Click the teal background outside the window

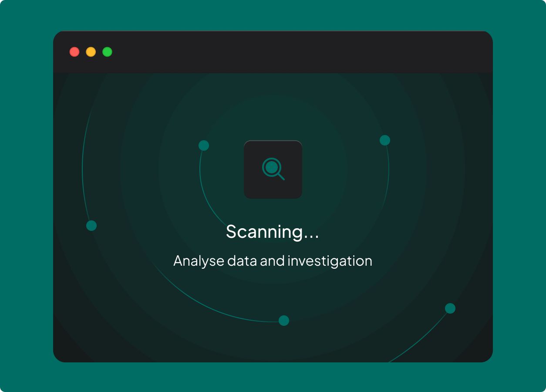pyautogui.click(x=26, y=196)
